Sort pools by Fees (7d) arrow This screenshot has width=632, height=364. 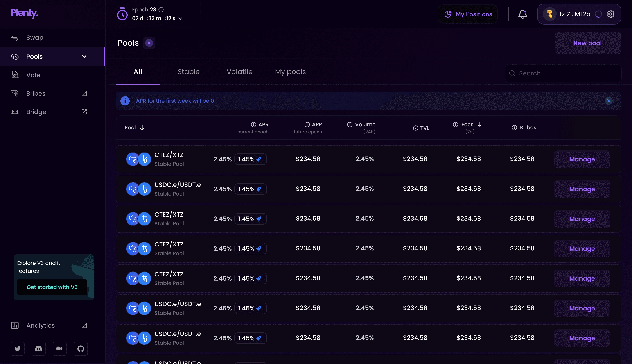pos(479,124)
